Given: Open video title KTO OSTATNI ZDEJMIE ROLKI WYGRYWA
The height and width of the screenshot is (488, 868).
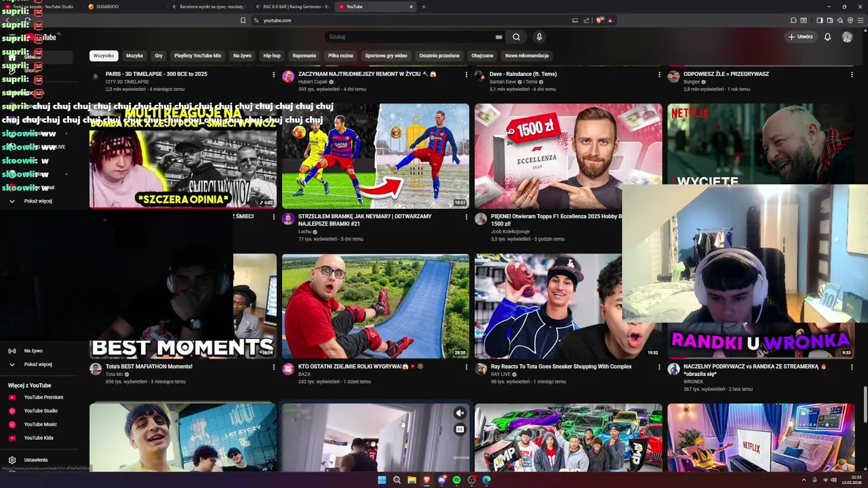Looking at the screenshot, I should 361,367.
